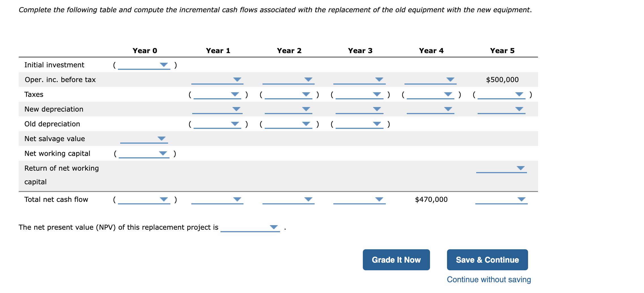Image resolution: width=644 pixels, height=293 pixels.
Task: Open the Oper. inc. before tax Year 4 dropdown
Action: pos(451,80)
